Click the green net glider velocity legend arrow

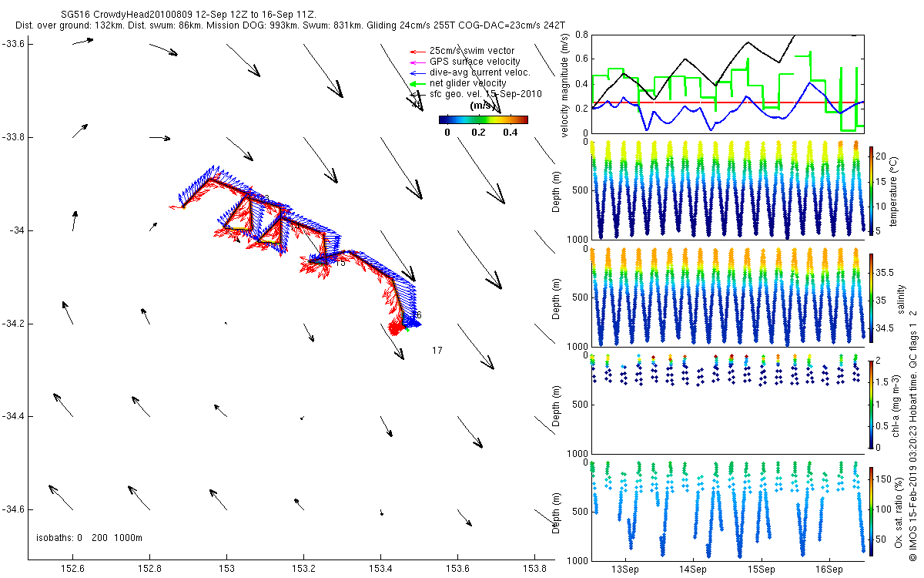(x=416, y=83)
